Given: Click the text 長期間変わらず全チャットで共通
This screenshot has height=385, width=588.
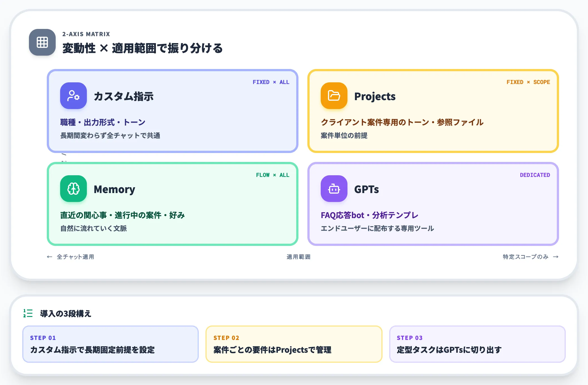Looking at the screenshot, I should 110,135.
